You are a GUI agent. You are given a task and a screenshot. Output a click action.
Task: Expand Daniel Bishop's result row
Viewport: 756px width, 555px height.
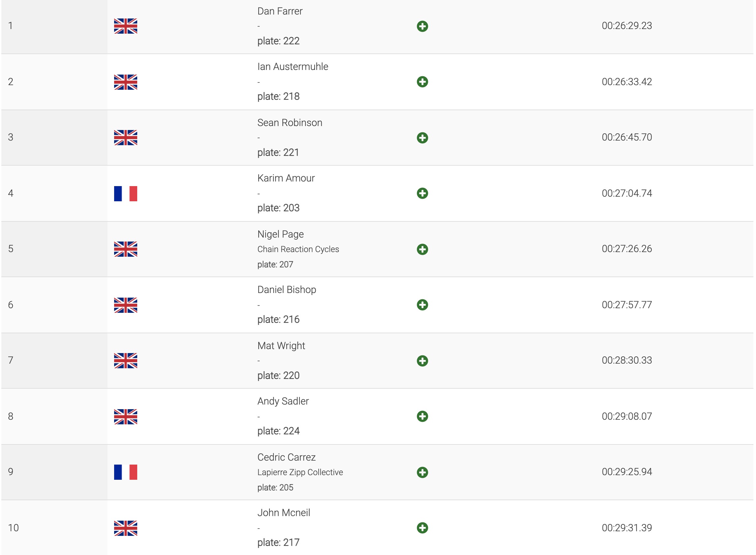point(422,305)
